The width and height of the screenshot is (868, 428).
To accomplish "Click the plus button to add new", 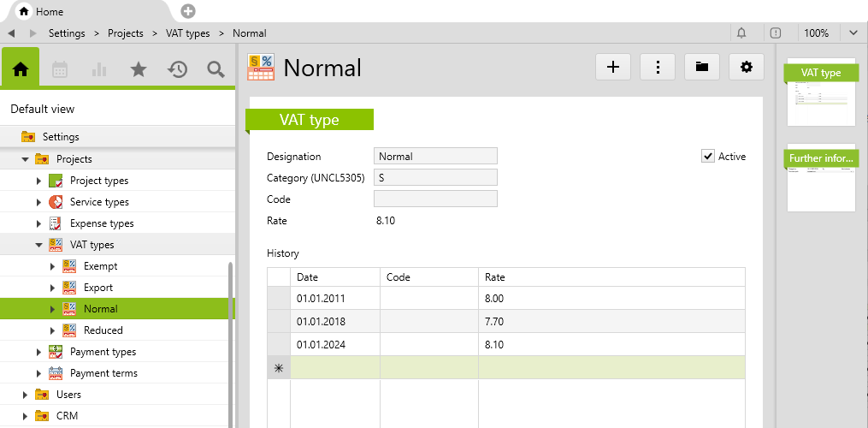I will click(612, 67).
